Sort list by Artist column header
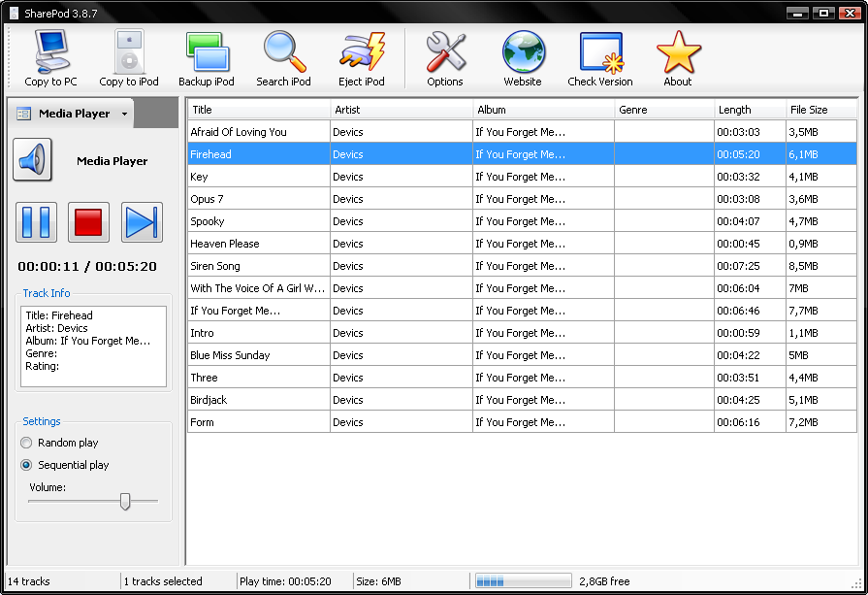 pos(402,110)
